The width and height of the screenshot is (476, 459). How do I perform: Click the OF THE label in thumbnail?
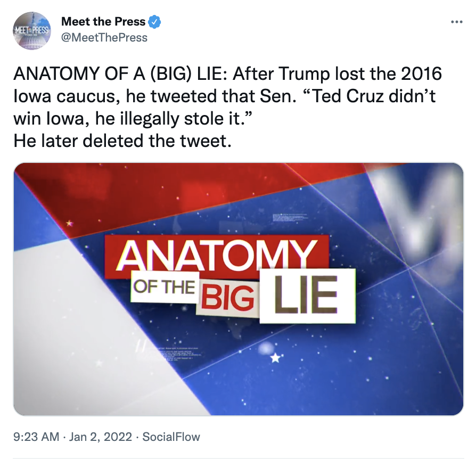(163, 287)
